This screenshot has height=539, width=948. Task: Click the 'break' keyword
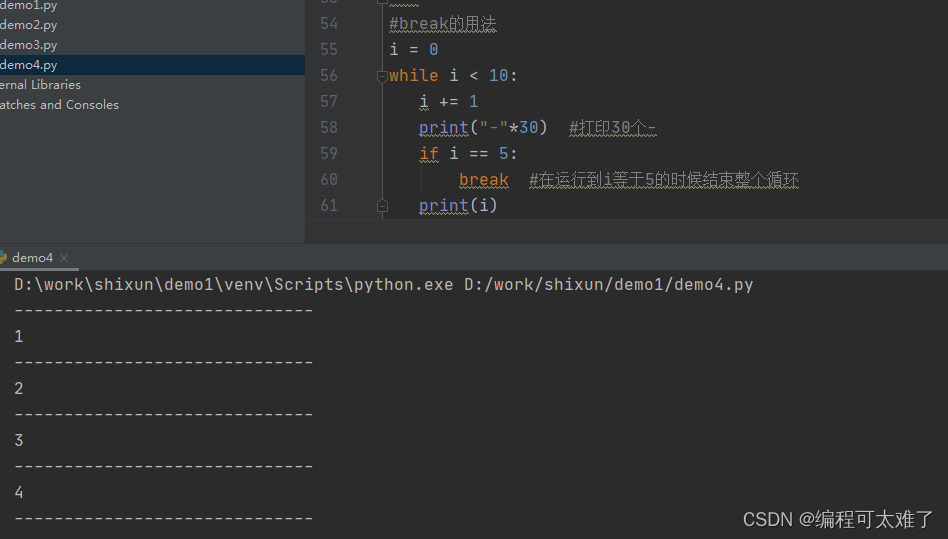tap(484, 180)
